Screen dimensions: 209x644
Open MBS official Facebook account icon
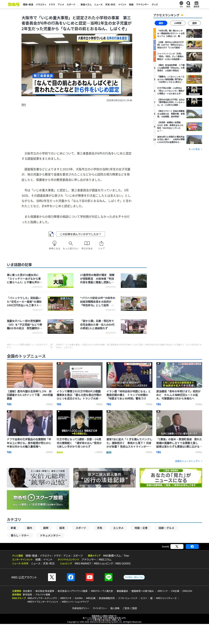(x=71, y=577)
